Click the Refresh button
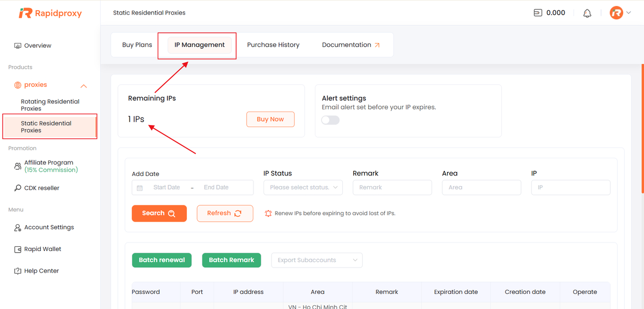Image resolution: width=644 pixels, height=309 pixels. pyautogui.click(x=225, y=213)
